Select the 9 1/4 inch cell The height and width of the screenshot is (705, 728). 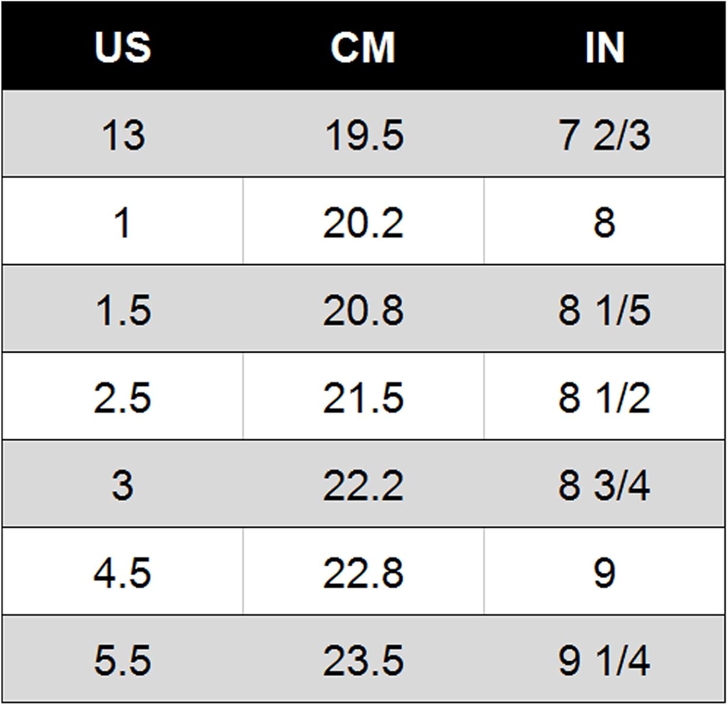[604, 660]
